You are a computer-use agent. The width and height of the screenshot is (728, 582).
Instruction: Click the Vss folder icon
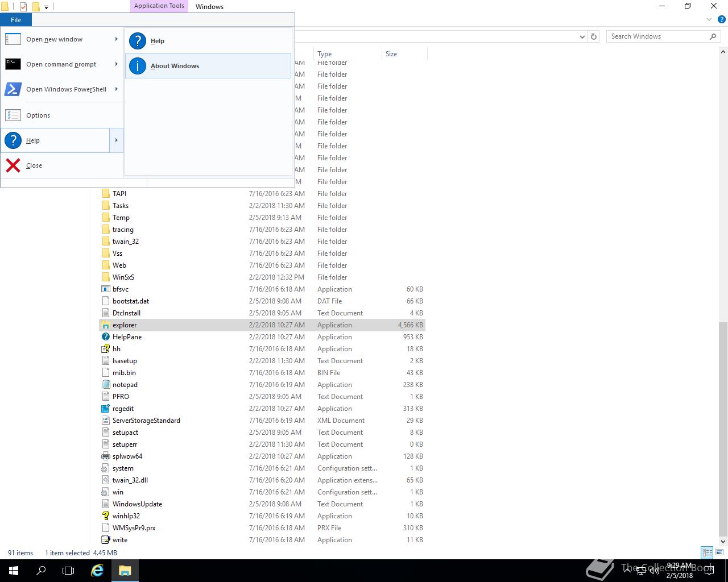click(105, 253)
